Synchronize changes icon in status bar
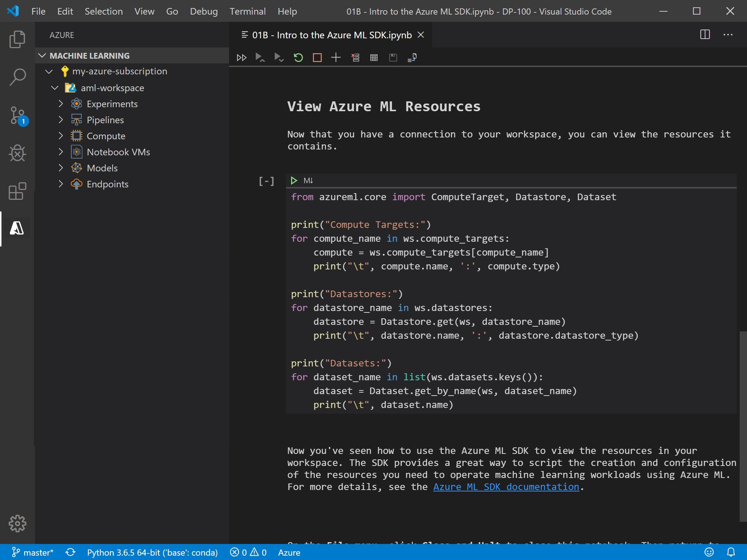Image resolution: width=747 pixels, height=560 pixels. coord(70,552)
